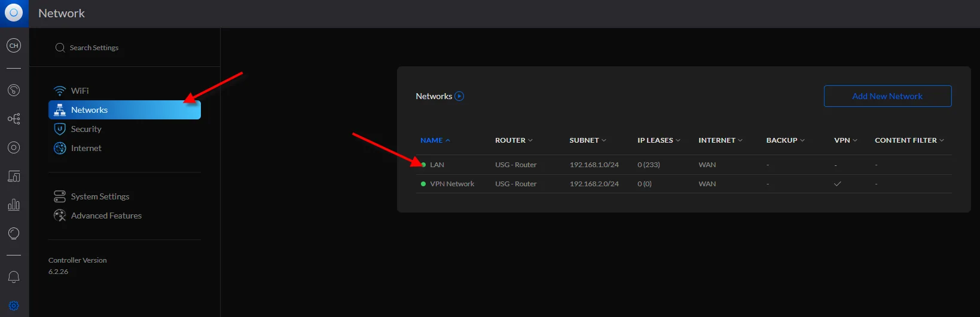Click the WiFi signal icon
Viewport: 980px width, 317px height.
point(60,91)
